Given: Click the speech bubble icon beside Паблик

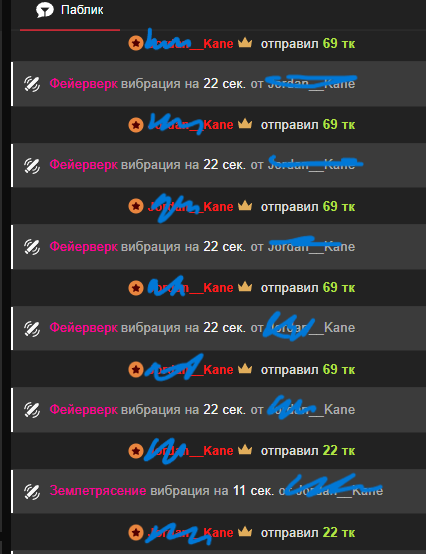Looking at the screenshot, I should pyautogui.click(x=45, y=10).
